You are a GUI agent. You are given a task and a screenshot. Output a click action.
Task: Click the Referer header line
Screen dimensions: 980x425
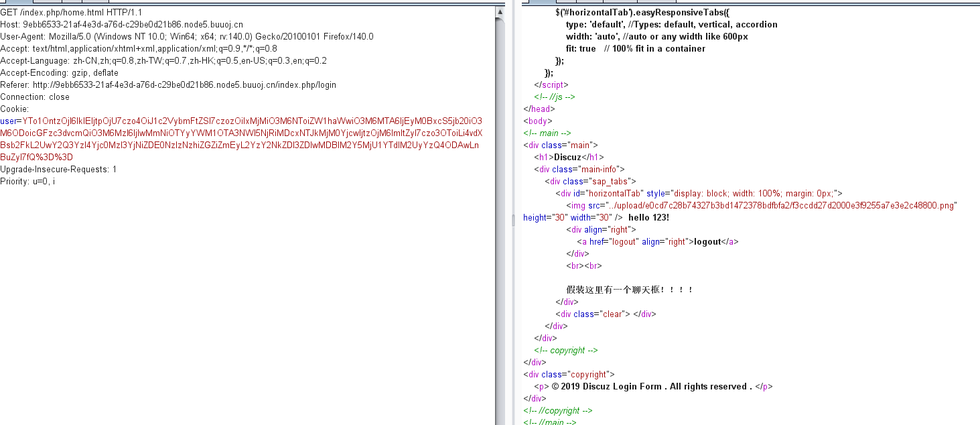pyautogui.click(x=168, y=85)
